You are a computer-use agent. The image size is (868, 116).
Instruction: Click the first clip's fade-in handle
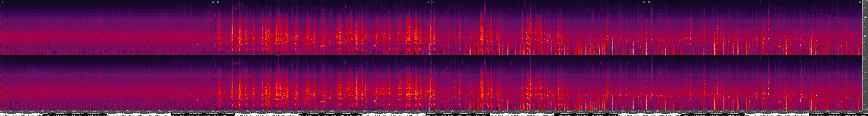click(2, 2)
